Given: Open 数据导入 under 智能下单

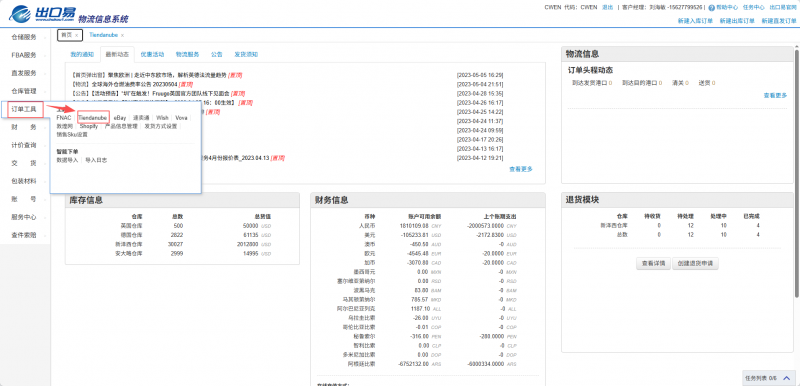Looking at the screenshot, I should tap(67, 160).
